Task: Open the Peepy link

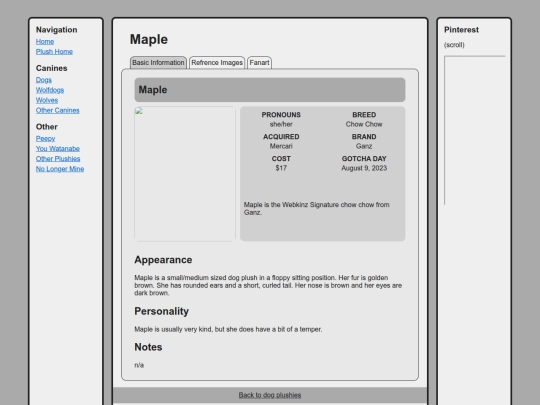Action: [x=45, y=138]
